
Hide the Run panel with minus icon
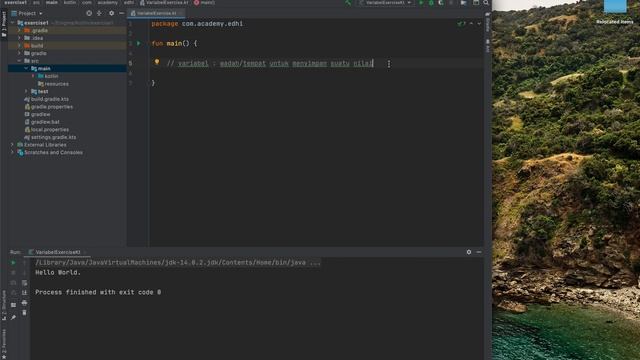click(x=479, y=252)
